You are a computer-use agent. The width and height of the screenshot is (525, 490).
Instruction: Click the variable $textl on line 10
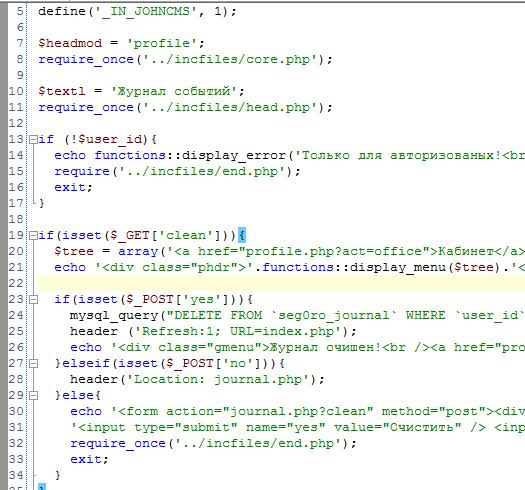[62, 91]
